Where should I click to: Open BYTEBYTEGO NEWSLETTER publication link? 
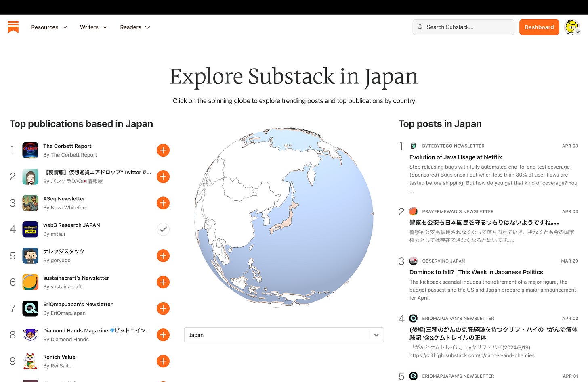pyautogui.click(x=453, y=146)
